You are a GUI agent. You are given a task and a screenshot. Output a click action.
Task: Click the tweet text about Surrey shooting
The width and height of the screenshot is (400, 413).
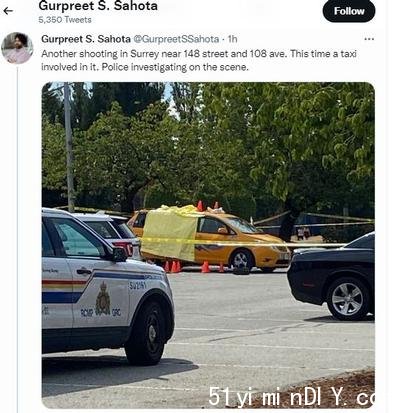point(199,60)
